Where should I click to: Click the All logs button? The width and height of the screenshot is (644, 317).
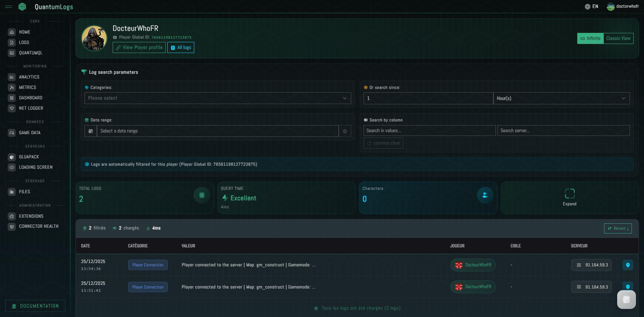point(181,48)
